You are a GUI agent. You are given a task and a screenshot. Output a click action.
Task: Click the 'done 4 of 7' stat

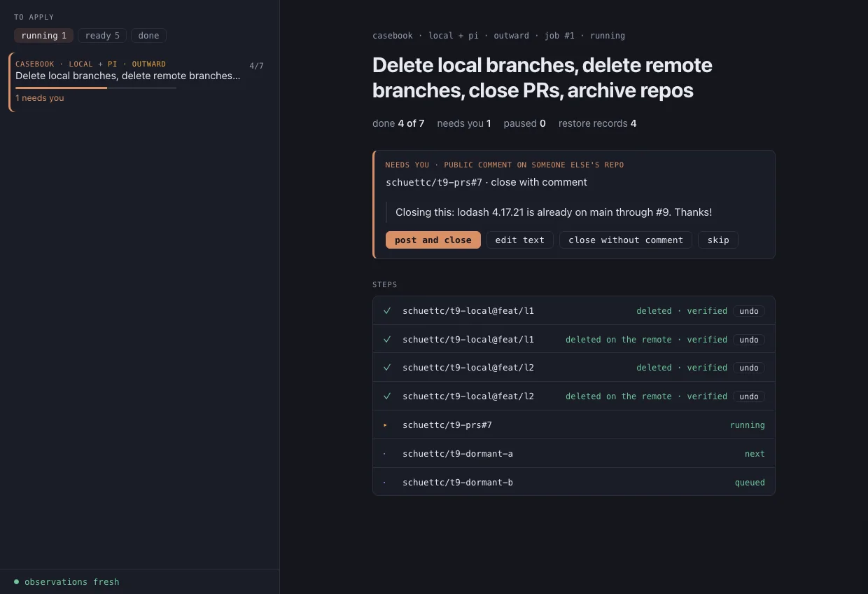click(x=398, y=123)
